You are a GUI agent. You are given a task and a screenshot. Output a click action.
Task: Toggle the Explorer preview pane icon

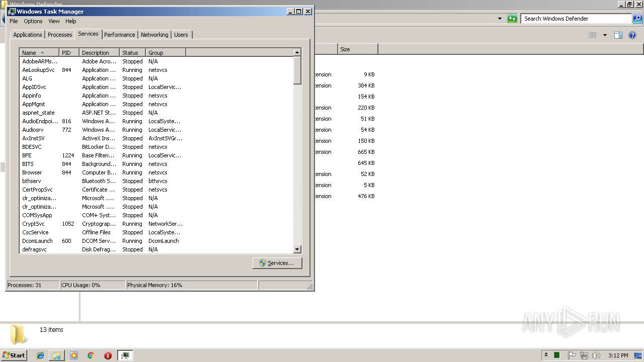tap(618, 35)
